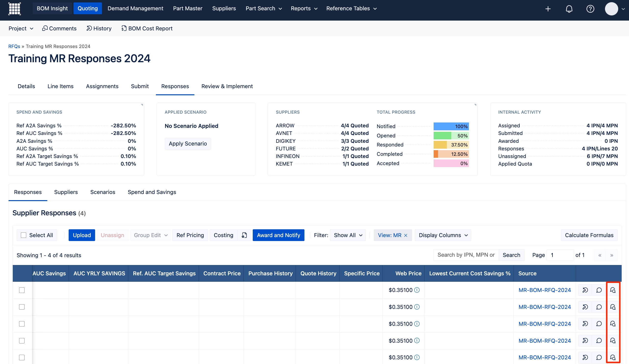Click Calculate Formulas button
Image resolution: width=629 pixels, height=364 pixels.
(589, 235)
